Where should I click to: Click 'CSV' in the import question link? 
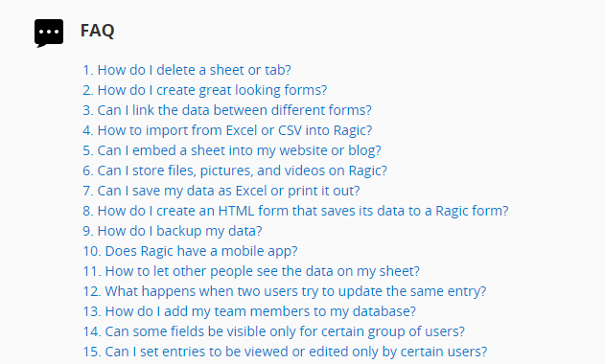click(x=290, y=130)
